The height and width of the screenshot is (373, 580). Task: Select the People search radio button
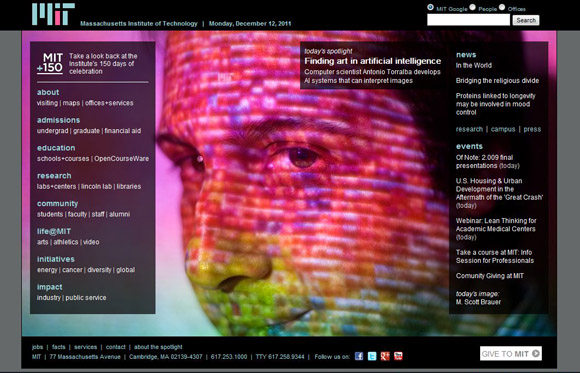coord(472,7)
